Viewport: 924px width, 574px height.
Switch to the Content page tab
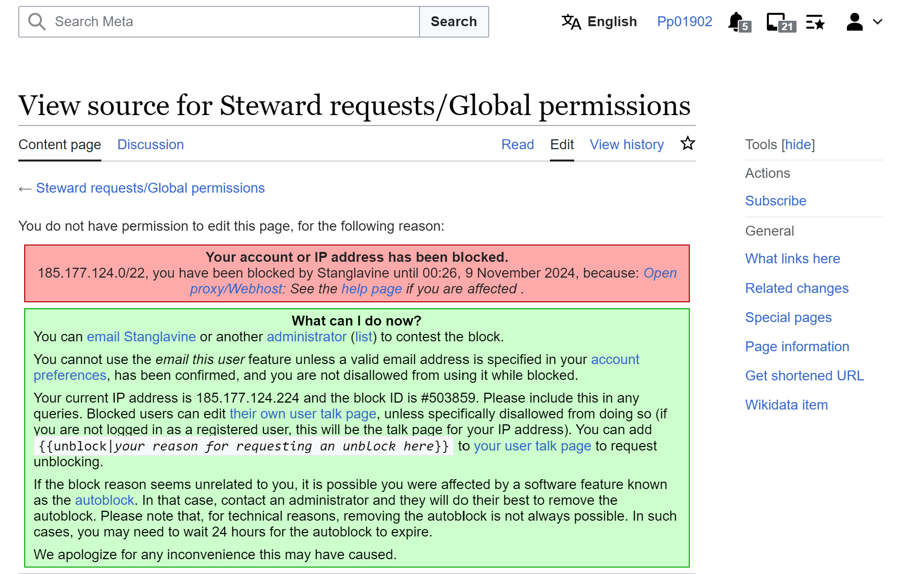pyautogui.click(x=60, y=145)
